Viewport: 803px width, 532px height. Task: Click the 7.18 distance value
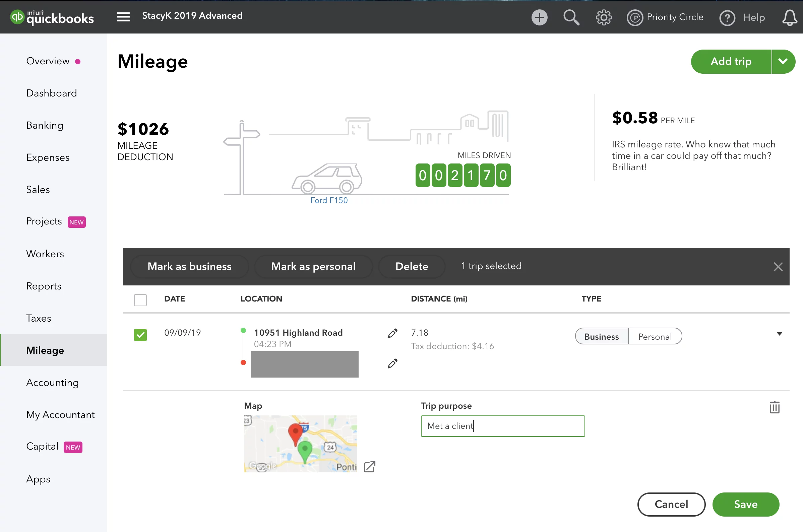(x=420, y=333)
